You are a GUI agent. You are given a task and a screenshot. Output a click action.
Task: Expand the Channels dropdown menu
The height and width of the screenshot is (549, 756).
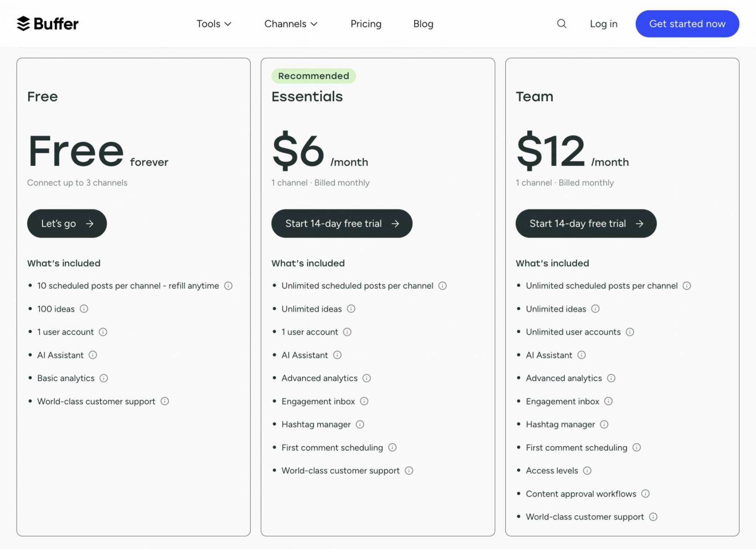(291, 24)
